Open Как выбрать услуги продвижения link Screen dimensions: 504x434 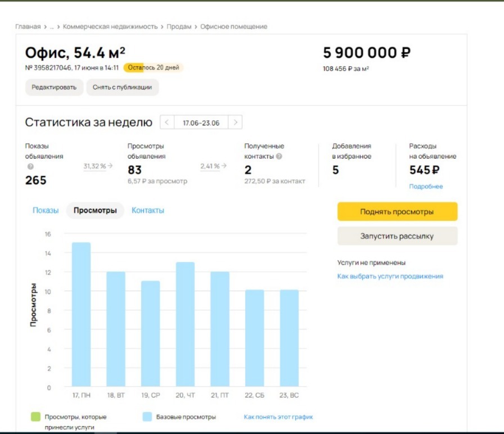pyautogui.click(x=390, y=276)
